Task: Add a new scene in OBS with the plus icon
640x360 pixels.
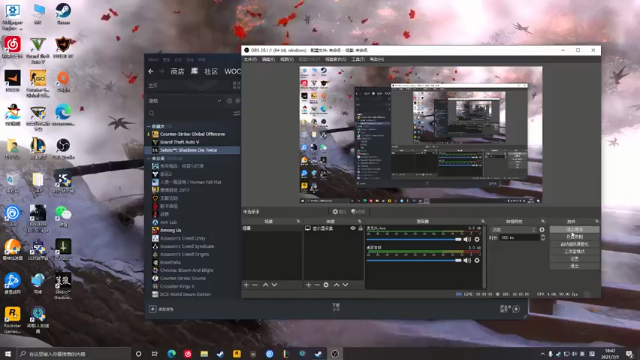Action: click(x=246, y=284)
